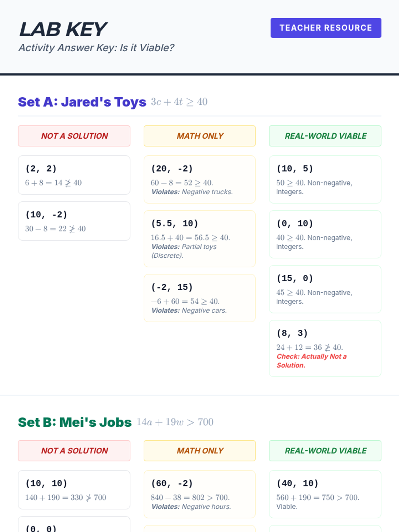Image resolution: width=399 pixels, height=532 pixels.
Task: Select Set B's Math Only column header
Action: tap(199, 451)
